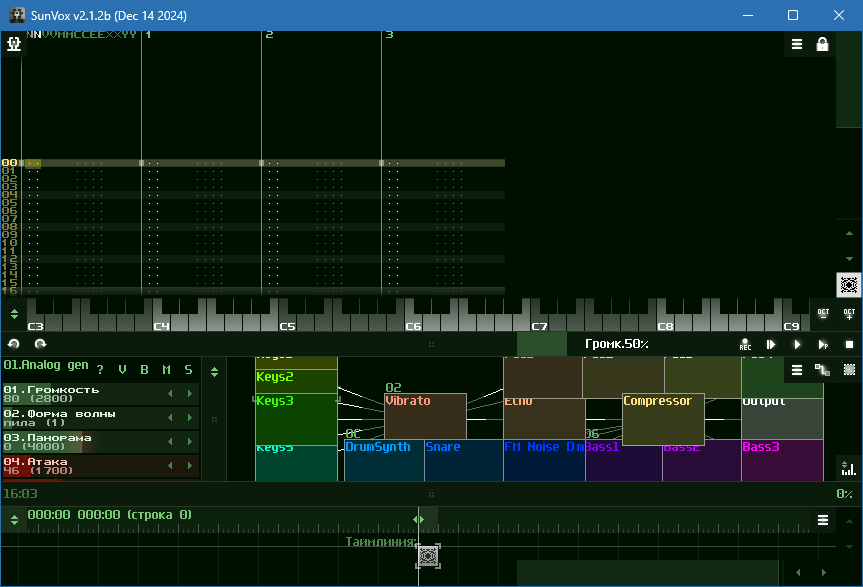Toggle the V button for Analog gen
The width and height of the screenshot is (863, 587).
tap(122, 370)
